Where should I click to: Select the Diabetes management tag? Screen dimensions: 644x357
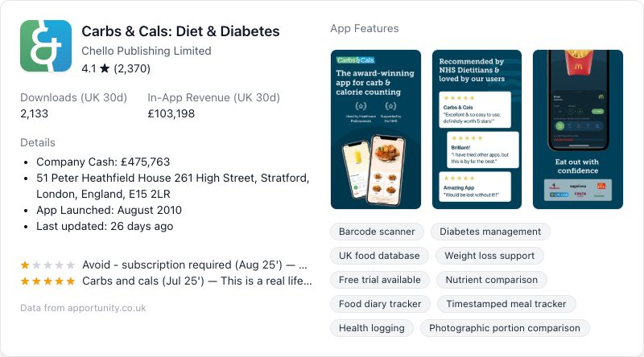click(490, 232)
